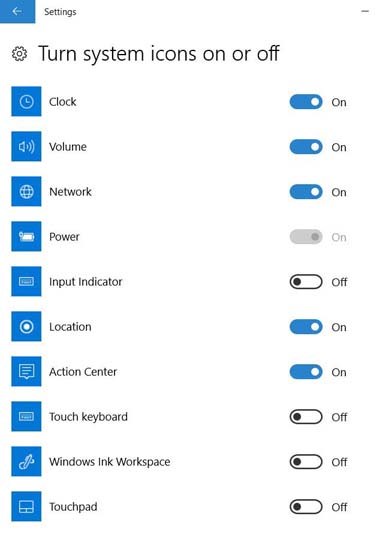Viewport: 379px width, 540px height.
Task: Click the Clock icon tile
Action: click(x=26, y=102)
